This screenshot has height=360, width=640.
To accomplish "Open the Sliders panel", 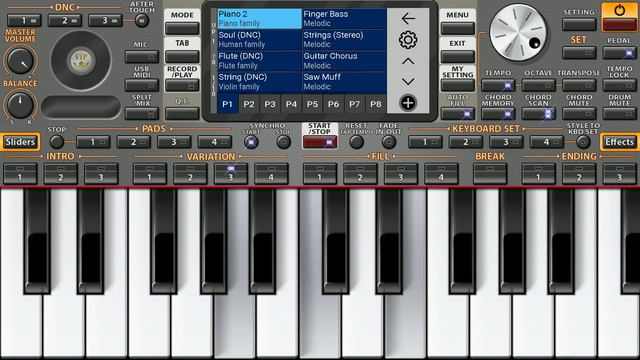I will click(20, 142).
